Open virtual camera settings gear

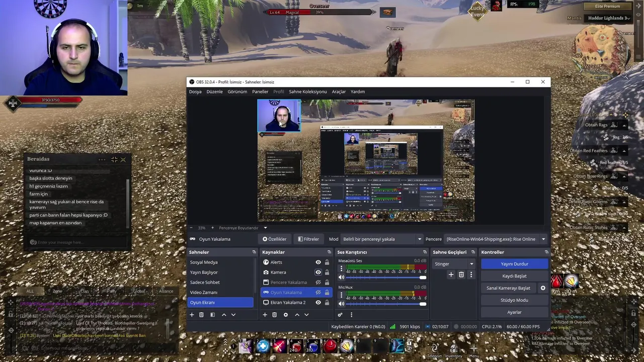[x=542, y=288]
